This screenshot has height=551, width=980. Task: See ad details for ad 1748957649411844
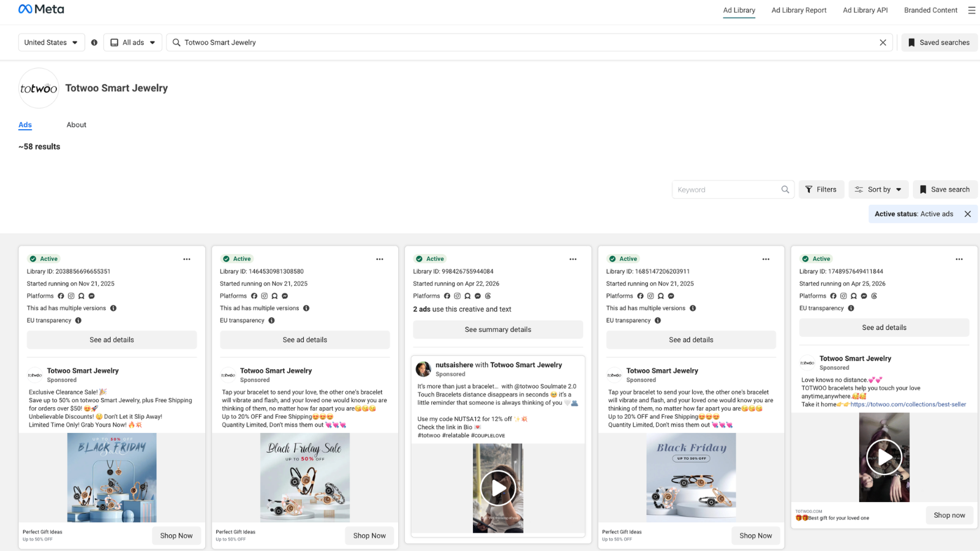(x=884, y=328)
